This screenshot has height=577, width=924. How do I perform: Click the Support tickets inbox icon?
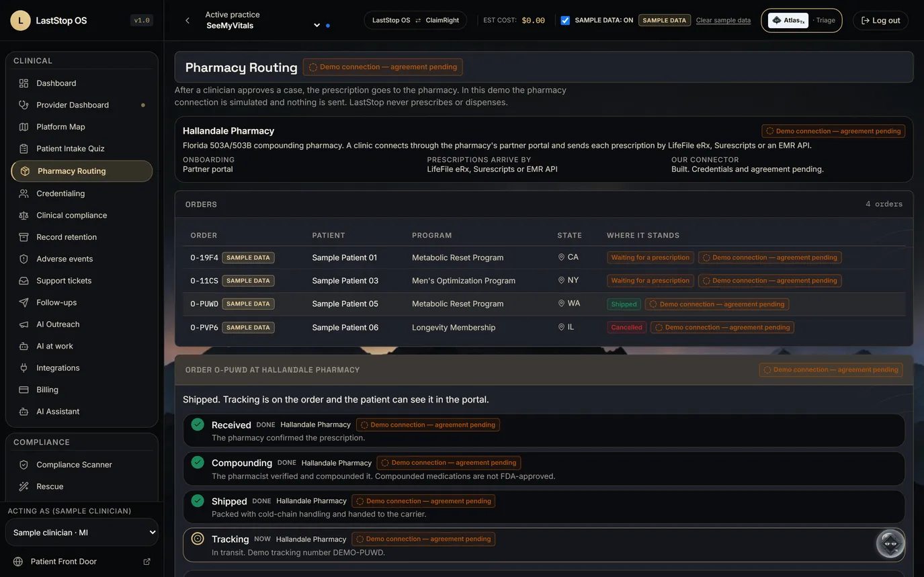[24, 281]
